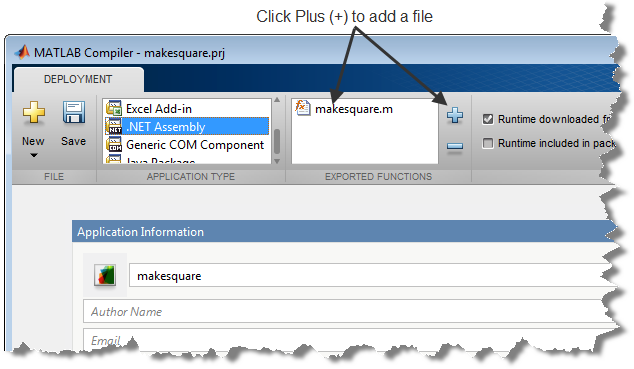The image size is (634, 369).
Task: Click the Save floppy disk icon
Action: pyautogui.click(x=74, y=112)
